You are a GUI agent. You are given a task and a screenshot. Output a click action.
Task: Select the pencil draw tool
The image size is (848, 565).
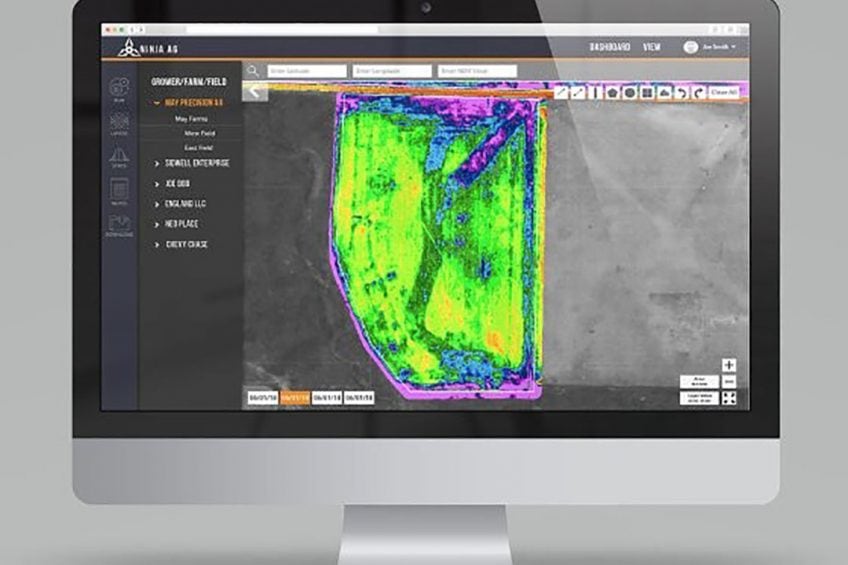tap(561, 93)
